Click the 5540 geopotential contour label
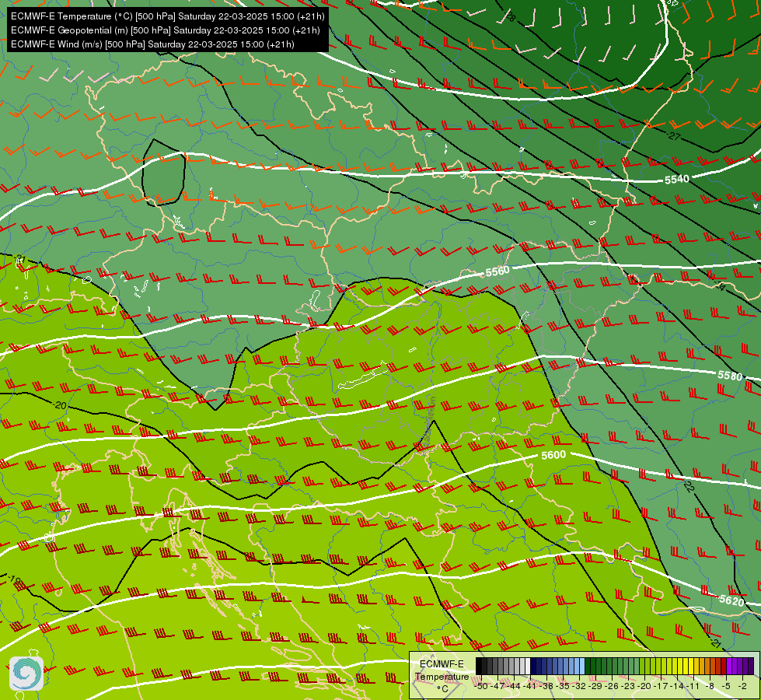 click(676, 179)
